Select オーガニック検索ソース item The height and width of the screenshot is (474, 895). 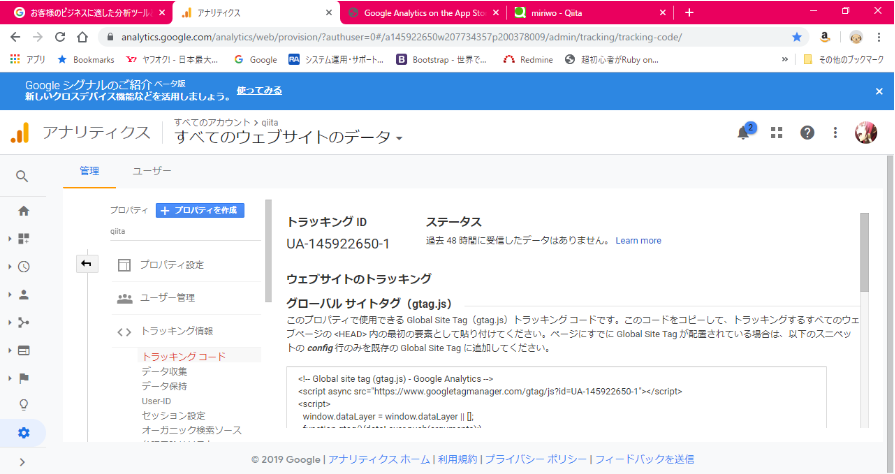coord(192,430)
